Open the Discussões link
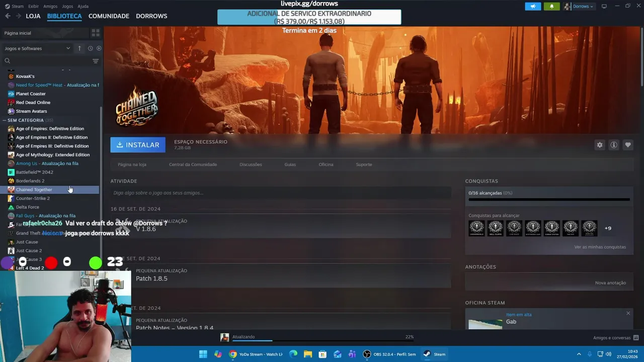This screenshot has width=644, height=362. (x=251, y=164)
